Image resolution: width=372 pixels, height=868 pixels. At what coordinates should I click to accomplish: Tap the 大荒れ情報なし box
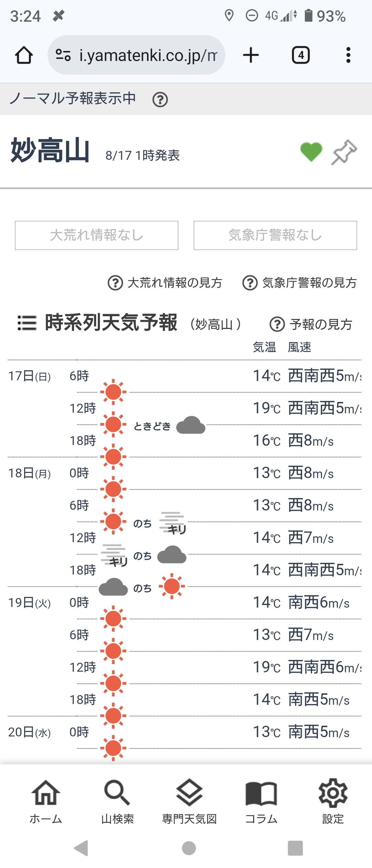(x=96, y=235)
